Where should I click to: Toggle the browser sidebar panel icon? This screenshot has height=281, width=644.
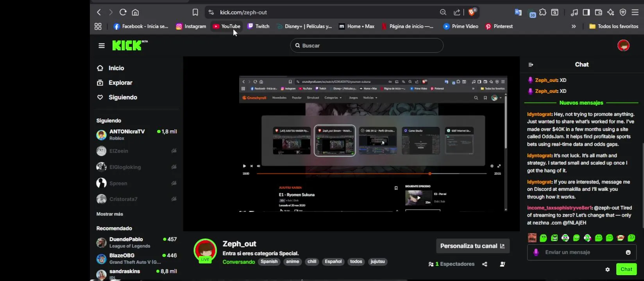pos(586,12)
